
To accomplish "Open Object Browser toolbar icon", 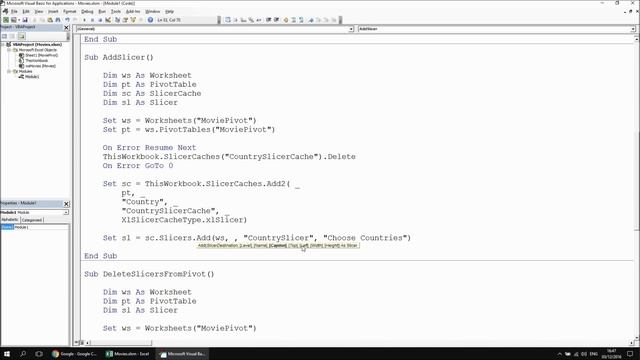I will tap(133, 20).
